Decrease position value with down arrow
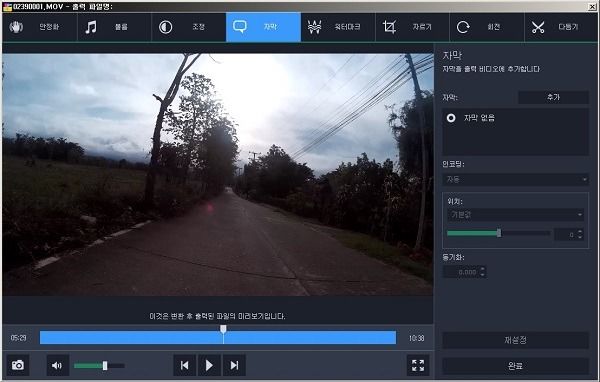This screenshot has width=600, height=382. click(x=580, y=237)
